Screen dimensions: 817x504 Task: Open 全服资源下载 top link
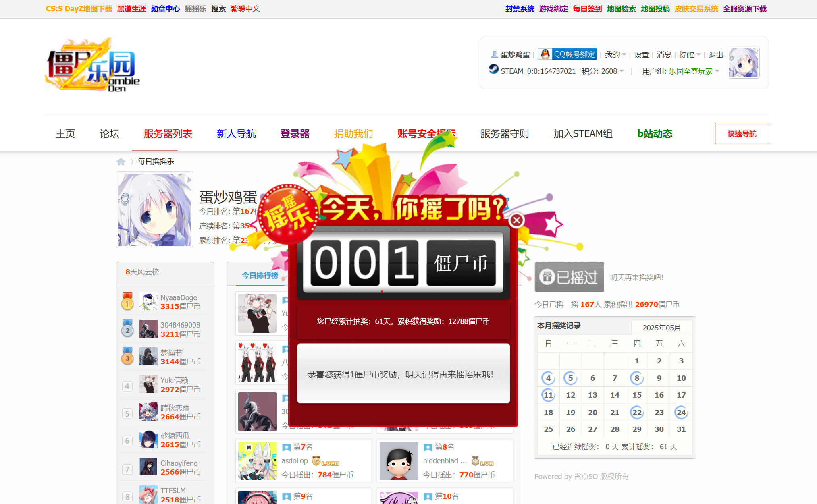745,9
